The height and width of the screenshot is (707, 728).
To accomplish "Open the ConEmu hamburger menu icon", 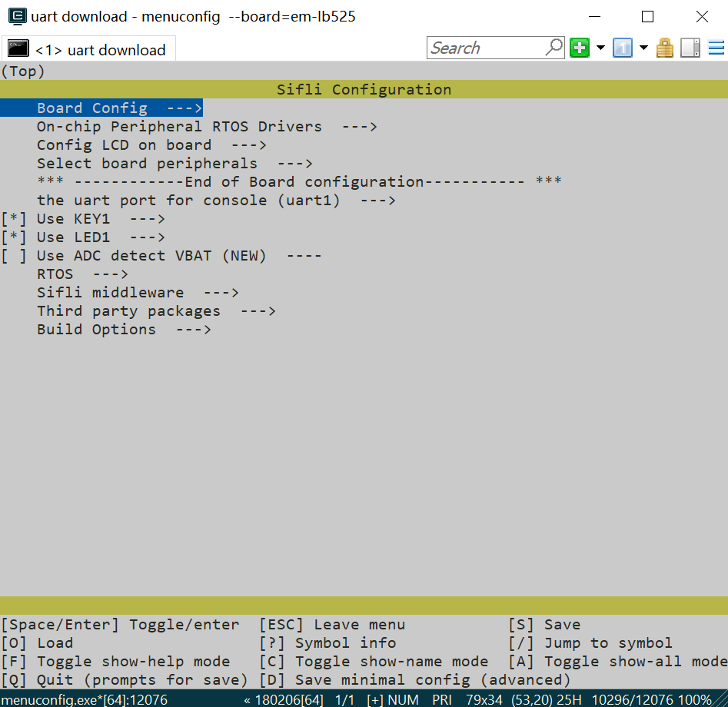I will (x=716, y=48).
